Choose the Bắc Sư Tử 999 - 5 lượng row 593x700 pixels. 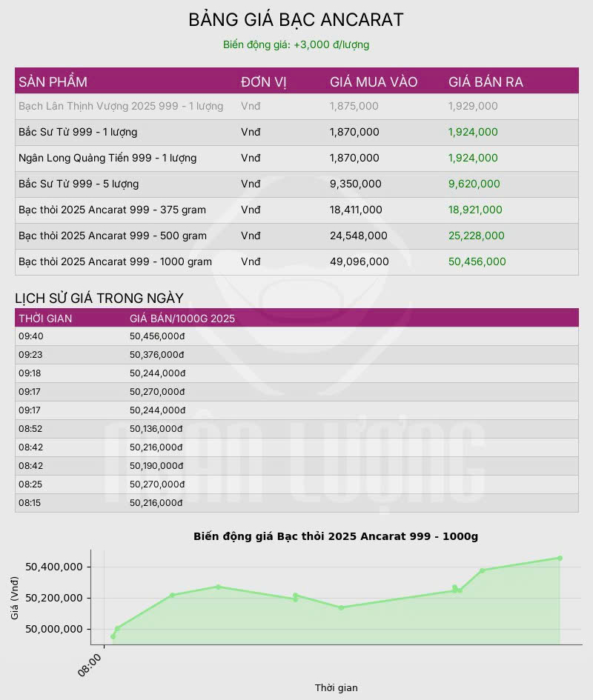click(79, 184)
